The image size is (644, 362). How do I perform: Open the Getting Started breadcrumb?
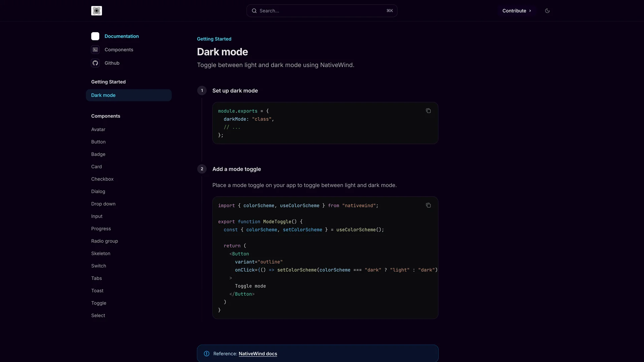click(214, 39)
